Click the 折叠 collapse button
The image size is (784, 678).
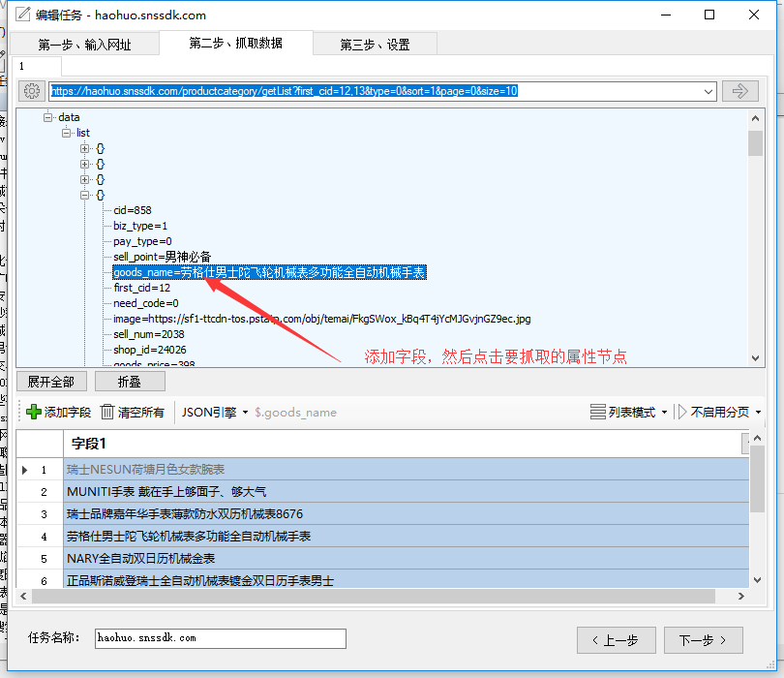tap(128, 381)
